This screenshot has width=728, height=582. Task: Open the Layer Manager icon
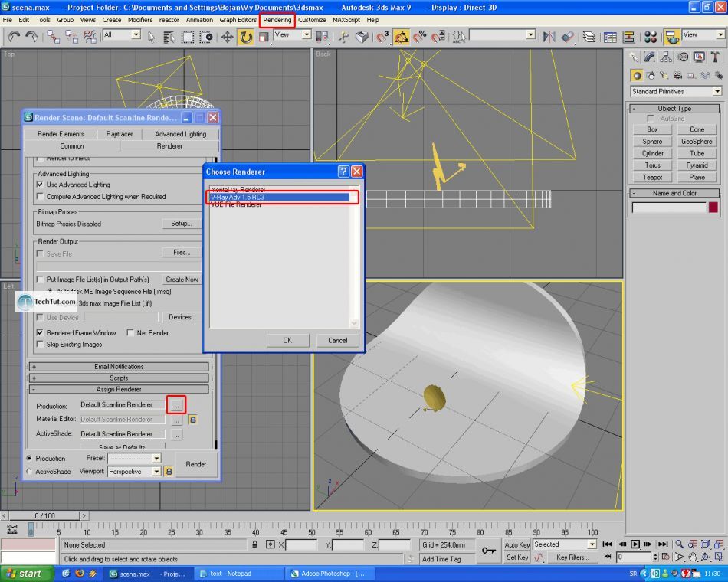589,37
